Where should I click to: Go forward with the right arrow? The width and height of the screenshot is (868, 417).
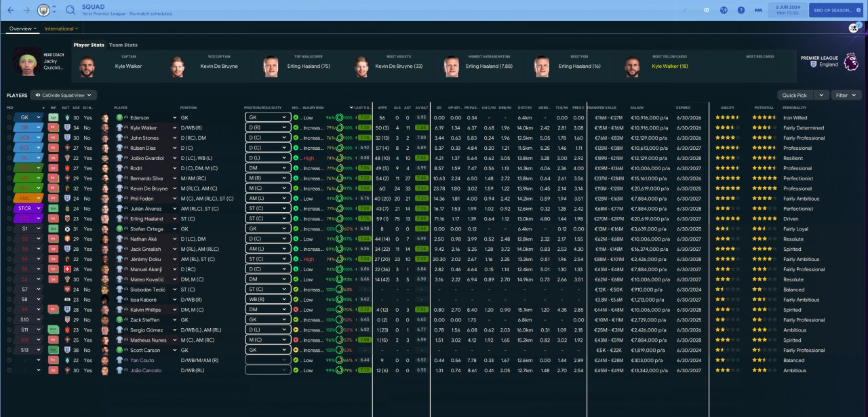(27, 10)
